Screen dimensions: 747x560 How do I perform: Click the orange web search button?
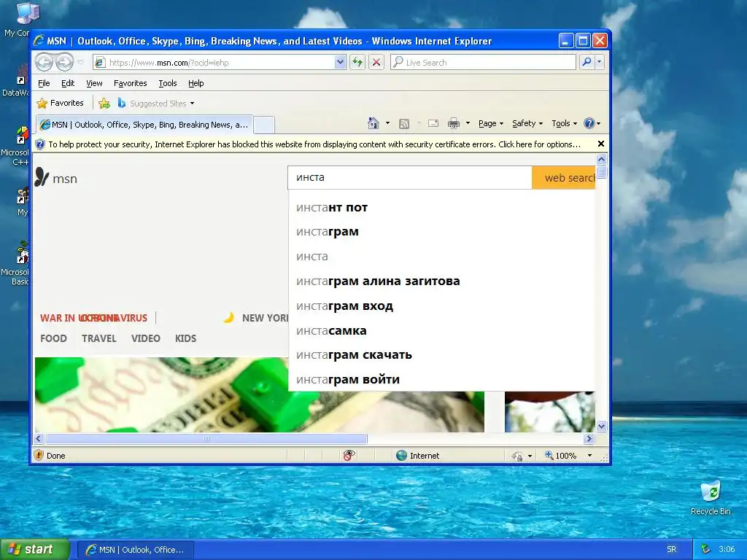[x=564, y=178]
